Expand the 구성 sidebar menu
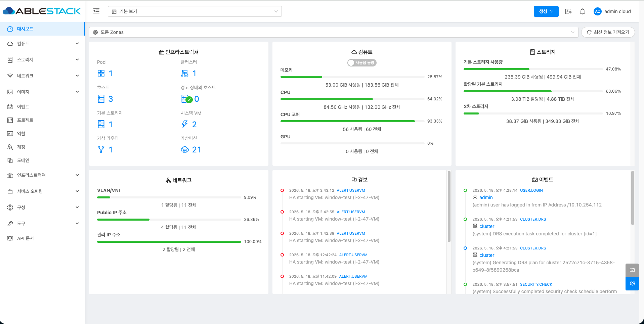644x324 pixels. pyautogui.click(x=42, y=207)
